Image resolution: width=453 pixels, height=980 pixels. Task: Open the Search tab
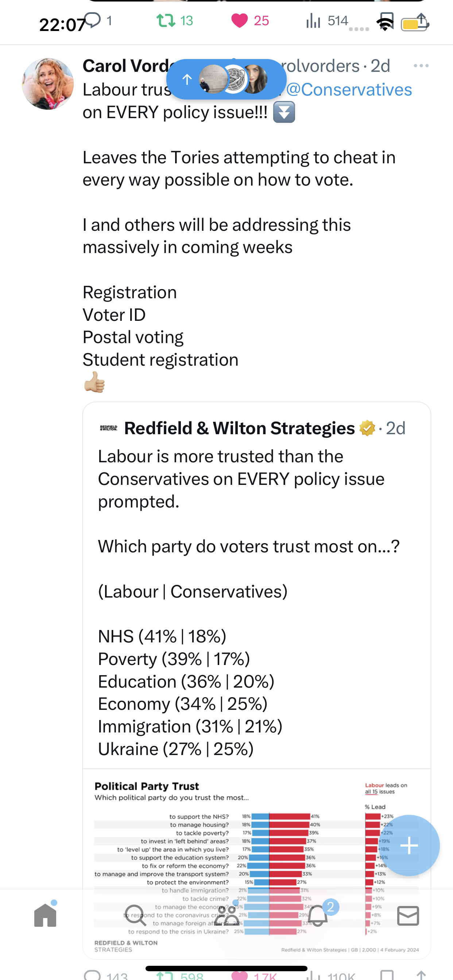pyautogui.click(x=136, y=915)
